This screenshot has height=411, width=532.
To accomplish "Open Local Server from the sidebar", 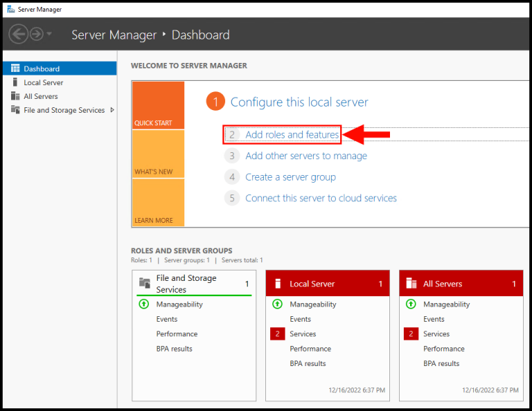I will (43, 82).
